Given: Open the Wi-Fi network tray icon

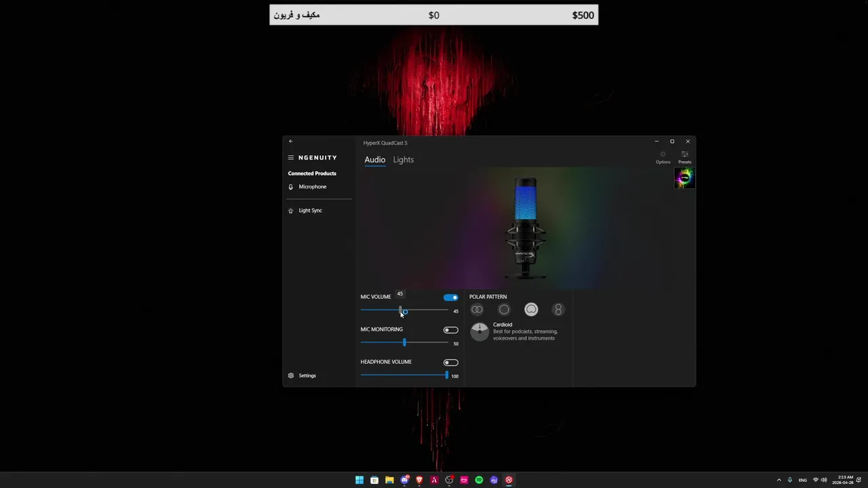Looking at the screenshot, I should [816, 480].
